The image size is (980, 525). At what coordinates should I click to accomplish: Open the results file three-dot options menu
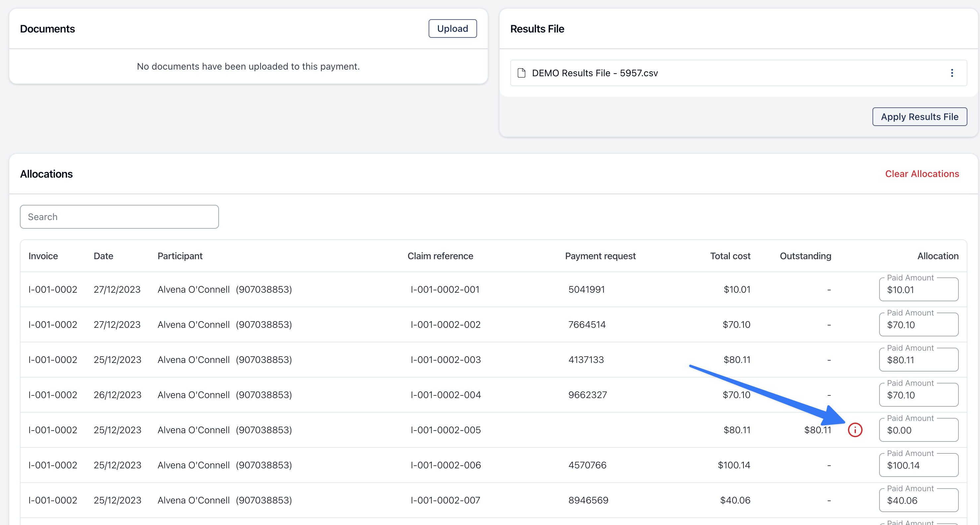coord(952,73)
